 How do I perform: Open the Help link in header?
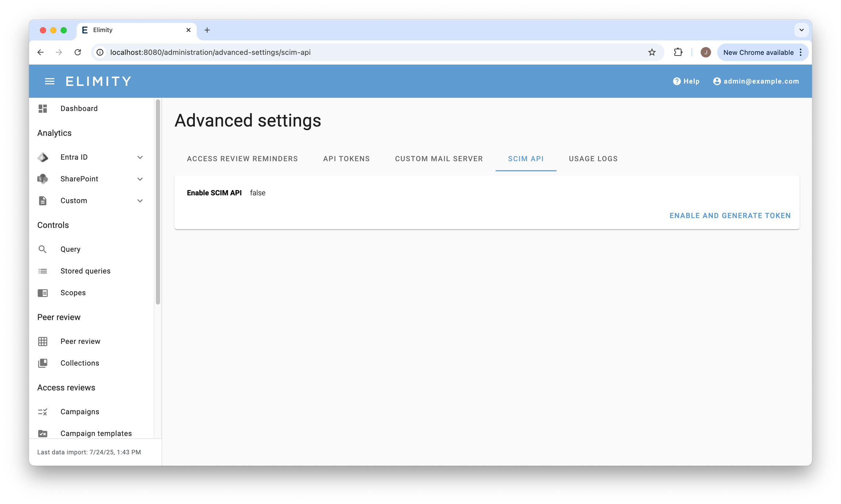pos(686,81)
